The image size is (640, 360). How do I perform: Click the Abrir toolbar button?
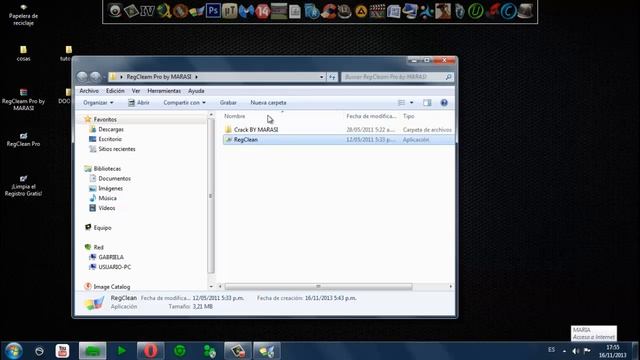pos(139,103)
